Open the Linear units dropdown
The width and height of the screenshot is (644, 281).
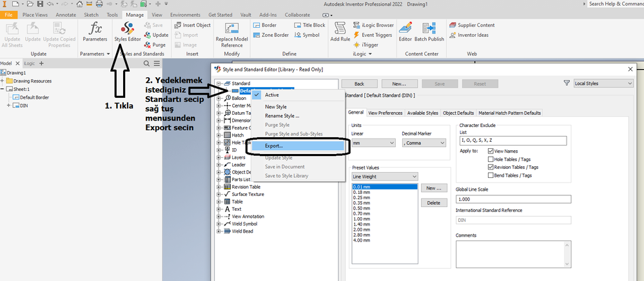tap(373, 143)
